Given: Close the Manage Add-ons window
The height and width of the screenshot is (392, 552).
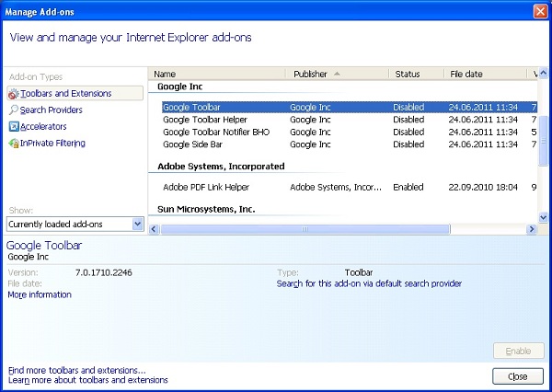Looking at the screenshot, I should 540,11.
